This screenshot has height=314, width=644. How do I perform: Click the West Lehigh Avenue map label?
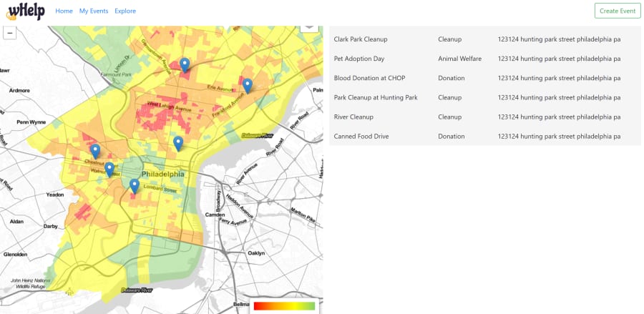click(169, 107)
